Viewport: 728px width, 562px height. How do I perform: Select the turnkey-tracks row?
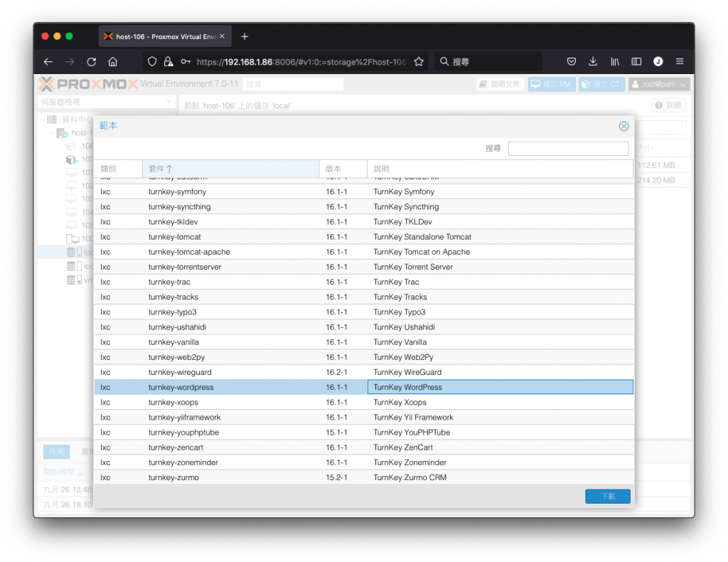pos(363,297)
